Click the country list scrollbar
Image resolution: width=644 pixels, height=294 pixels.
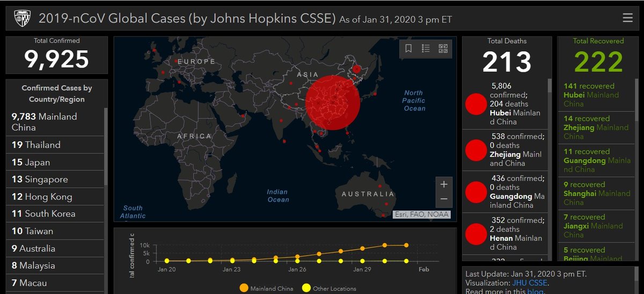[x=106, y=146]
